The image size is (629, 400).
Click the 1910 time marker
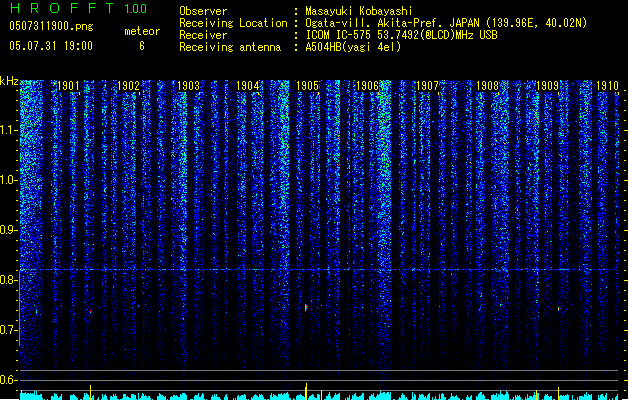[x=607, y=86]
